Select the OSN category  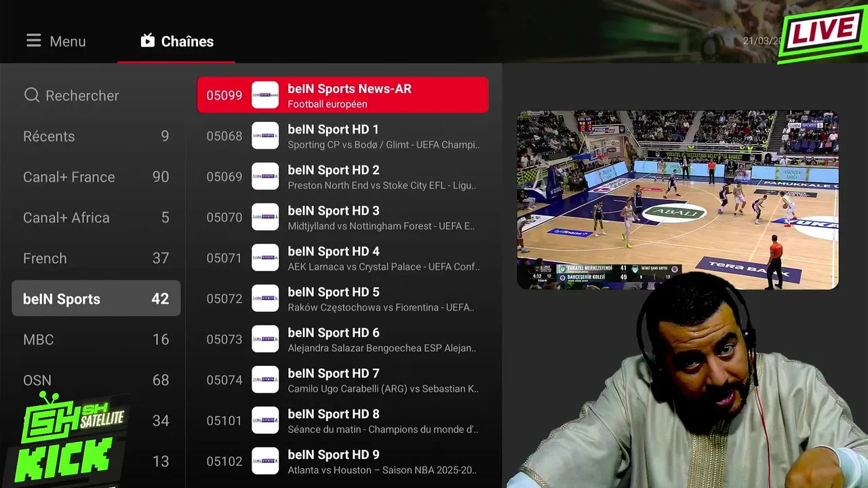click(96, 380)
